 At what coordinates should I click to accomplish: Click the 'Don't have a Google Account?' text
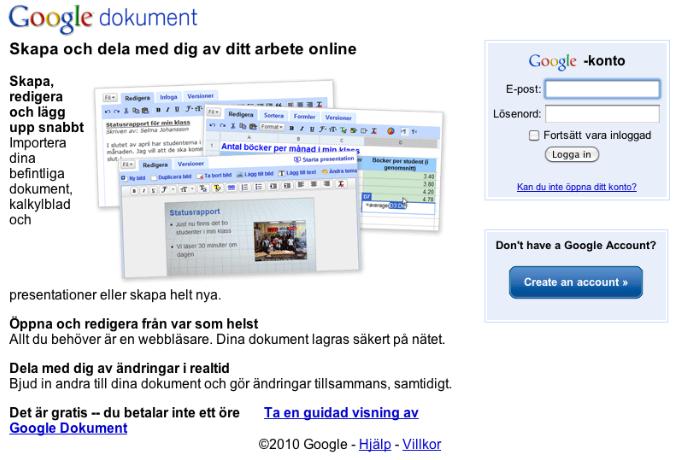[576, 245]
